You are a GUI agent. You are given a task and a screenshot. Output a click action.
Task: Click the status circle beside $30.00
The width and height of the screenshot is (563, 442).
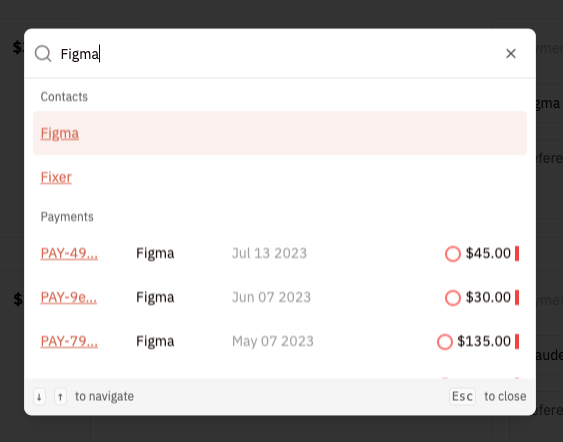[x=453, y=297]
